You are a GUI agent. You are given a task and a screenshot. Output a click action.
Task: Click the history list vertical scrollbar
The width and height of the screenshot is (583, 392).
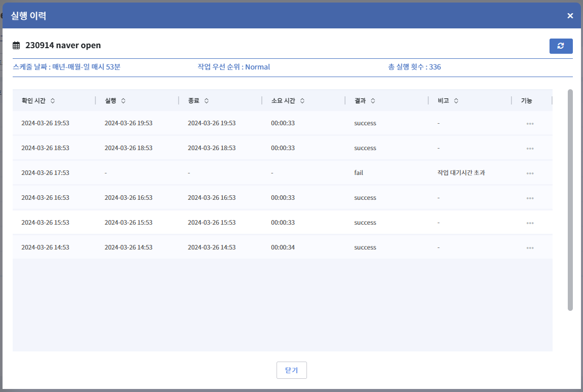pyautogui.click(x=570, y=200)
